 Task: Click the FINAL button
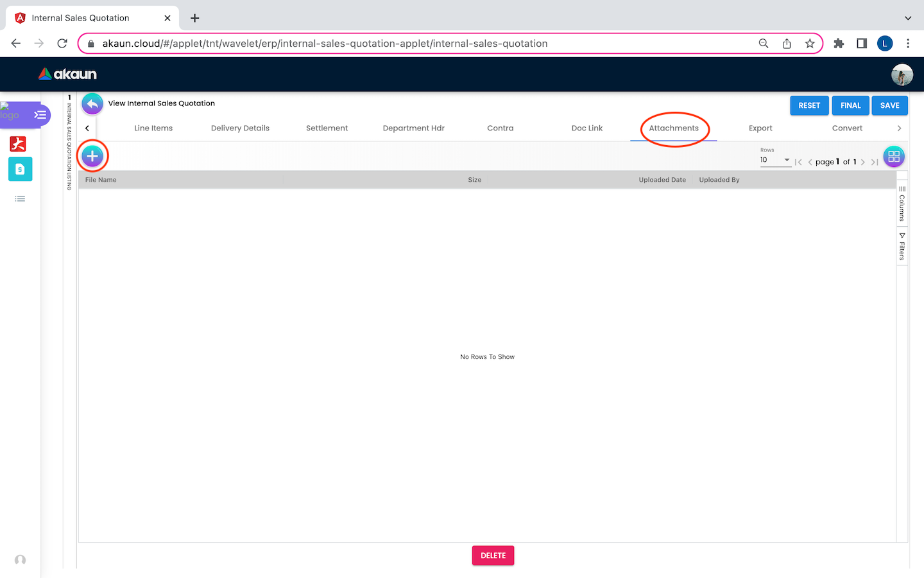pos(851,105)
